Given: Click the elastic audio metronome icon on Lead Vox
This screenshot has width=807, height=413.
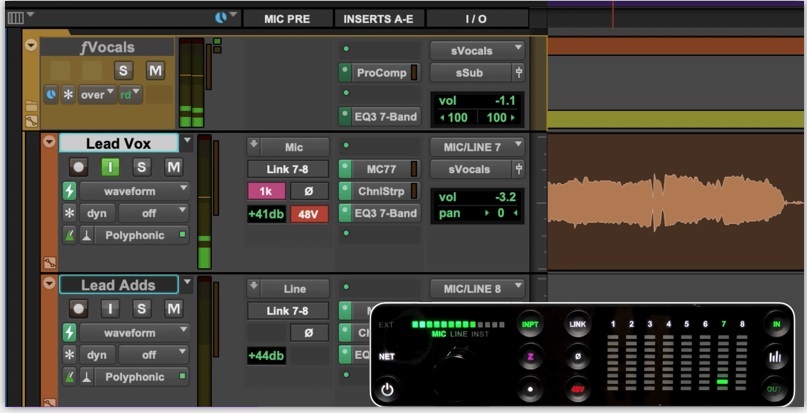Looking at the screenshot, I should [x=85, y=235].
